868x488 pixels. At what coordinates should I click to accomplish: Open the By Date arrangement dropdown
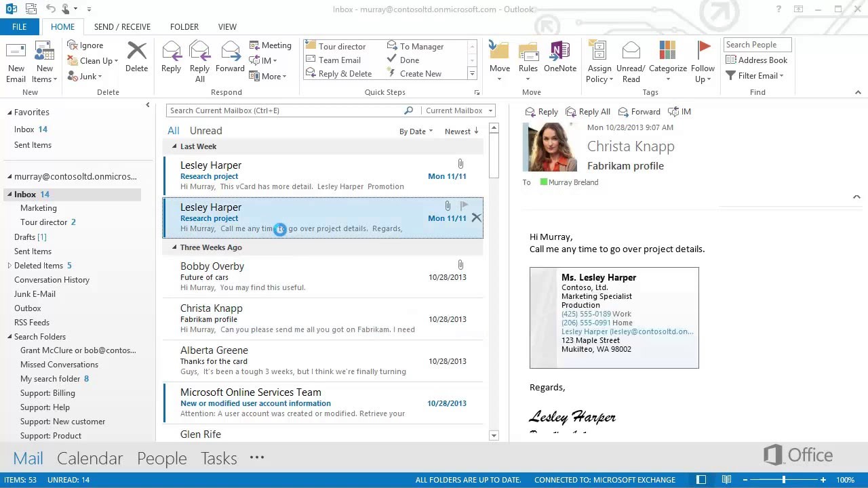click(x=415, y=131)
